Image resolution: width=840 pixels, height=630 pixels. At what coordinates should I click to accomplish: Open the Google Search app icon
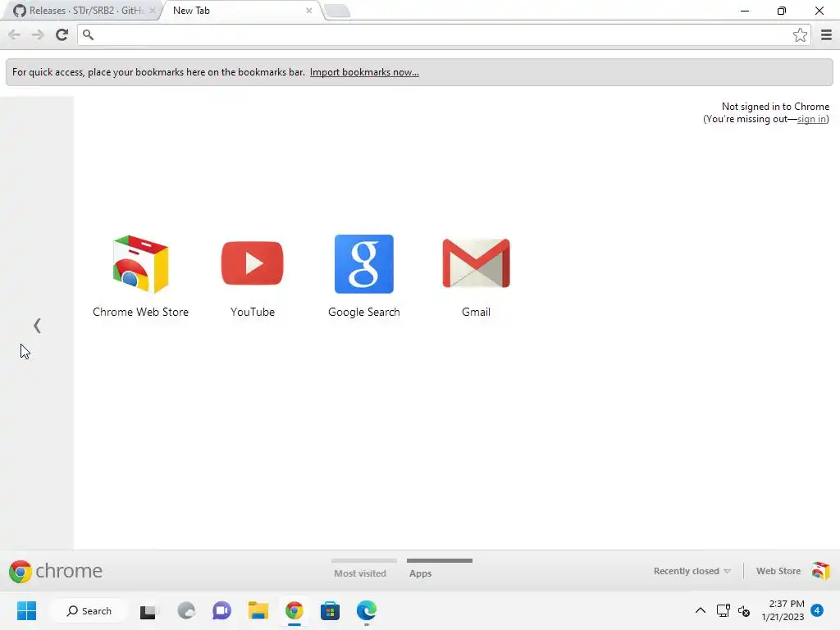point(363,263)
